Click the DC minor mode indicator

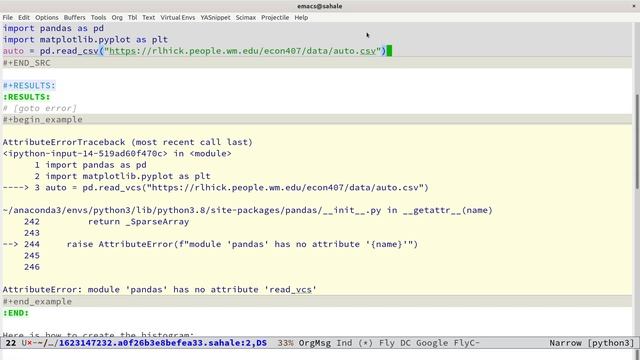pyautogui.click(x=405, y=343)
